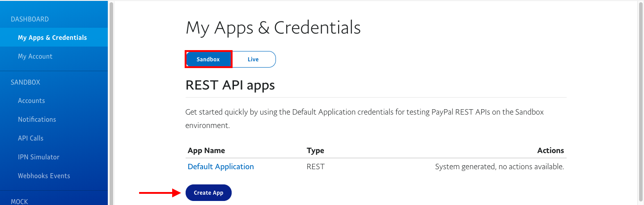
Task: Select API Calls in sidebar
Action: click(30, 138)
